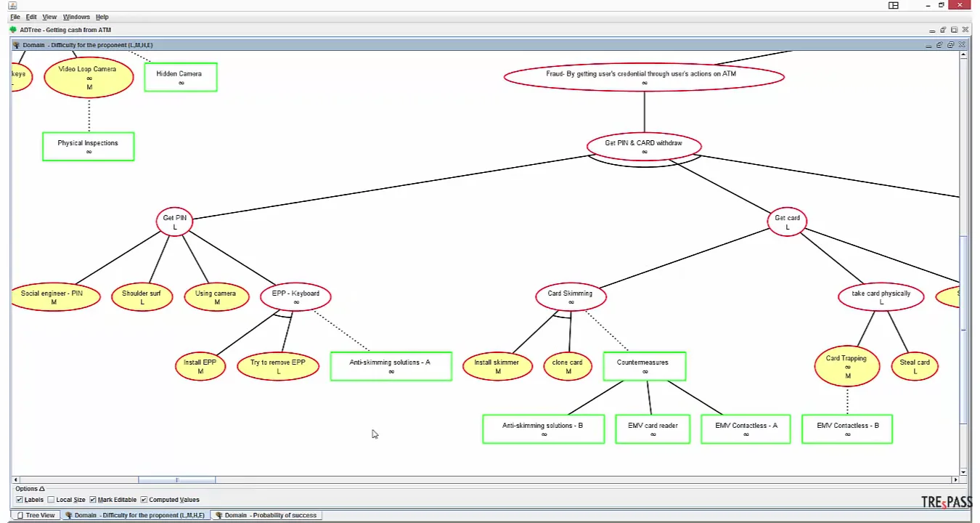Switch to Domain - Probability of success tab
The width and height of the screenshot is (980, 523).
[266, 515]
